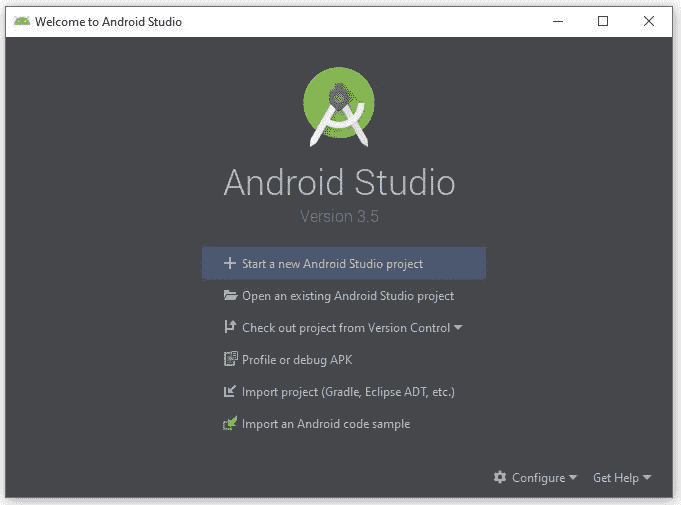This screenshot has width=681, height=505.
Task: Choose "Open an existing Android Studio project"
Action: tap(347, 296)
